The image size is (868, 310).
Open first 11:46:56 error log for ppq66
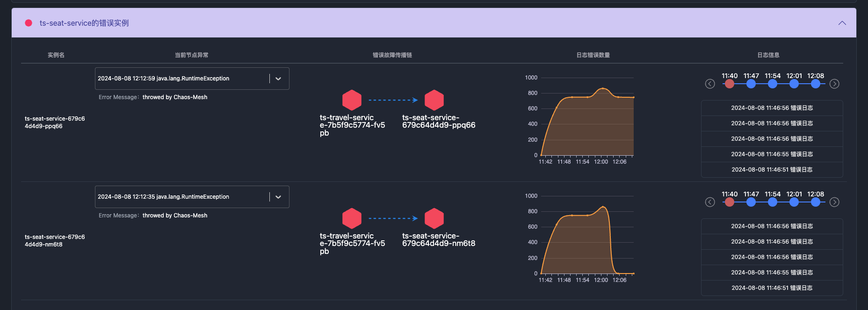coord(772,108)
